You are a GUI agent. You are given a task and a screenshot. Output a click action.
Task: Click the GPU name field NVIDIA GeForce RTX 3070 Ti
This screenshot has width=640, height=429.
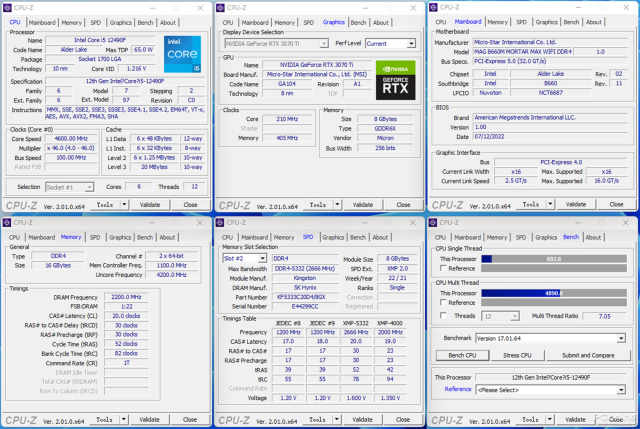pyautogui.click(x=316, y=64)
